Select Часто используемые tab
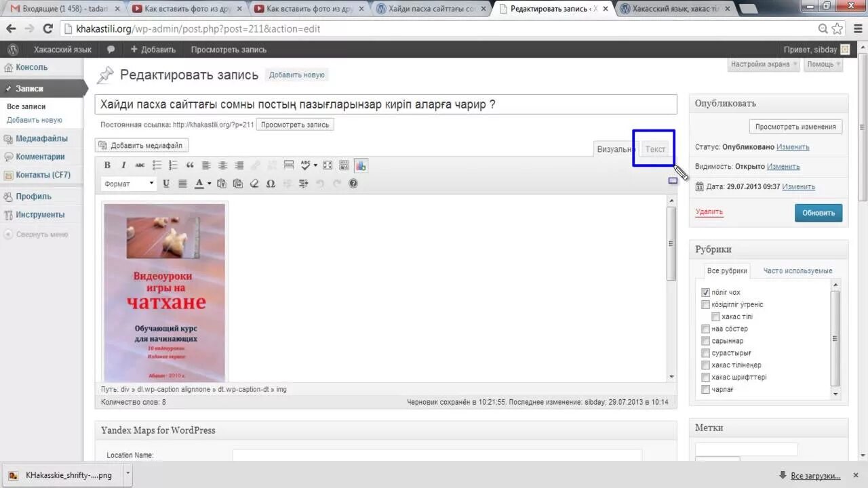 tap(797, 270)
